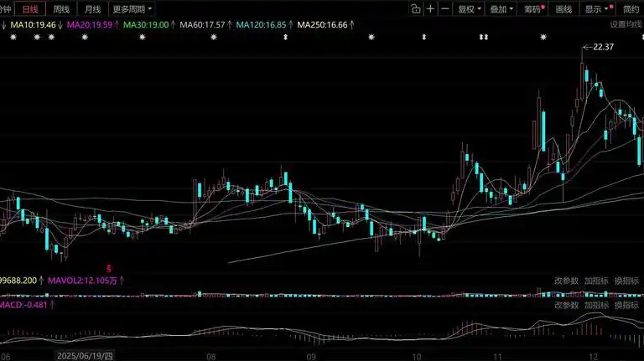Select the MA120:16.85 indicator label
Image resolution: width=644 pixels, height=361 pixels.
[261, 25]
